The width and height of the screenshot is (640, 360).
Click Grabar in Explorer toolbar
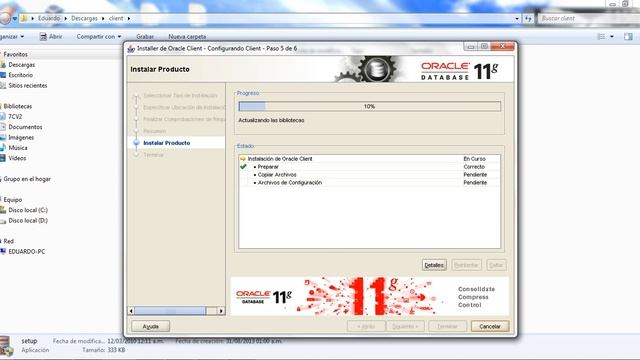click(x=145, y=36)
